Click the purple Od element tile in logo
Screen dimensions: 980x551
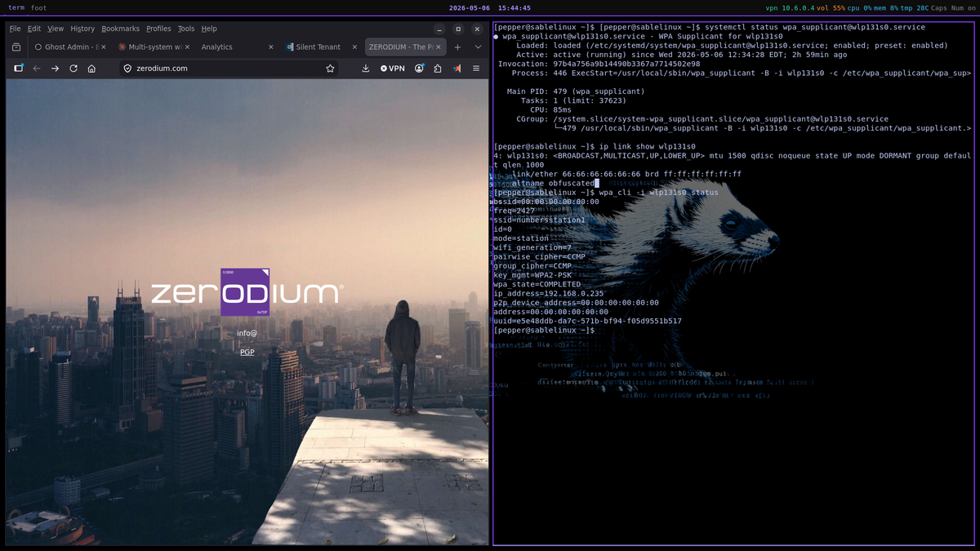coord(245,292)
